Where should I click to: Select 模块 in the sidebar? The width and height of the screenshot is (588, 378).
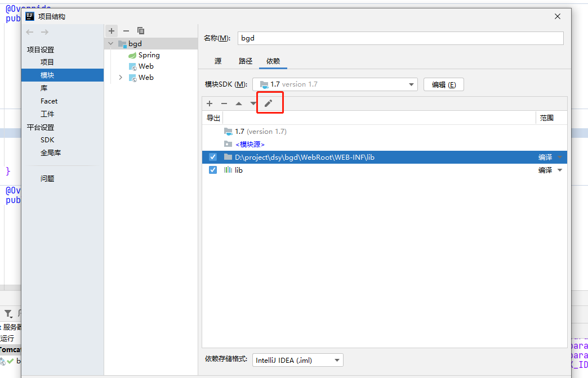point(63,75)
